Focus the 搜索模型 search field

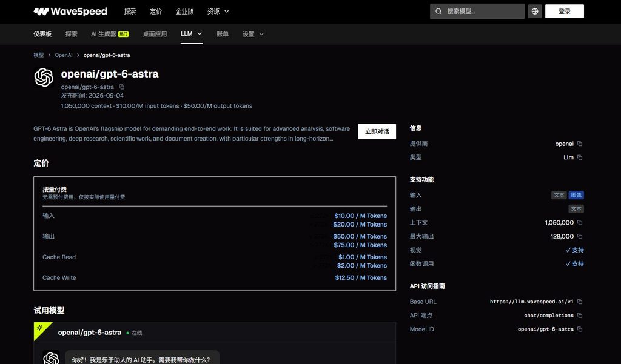point(477,12)
